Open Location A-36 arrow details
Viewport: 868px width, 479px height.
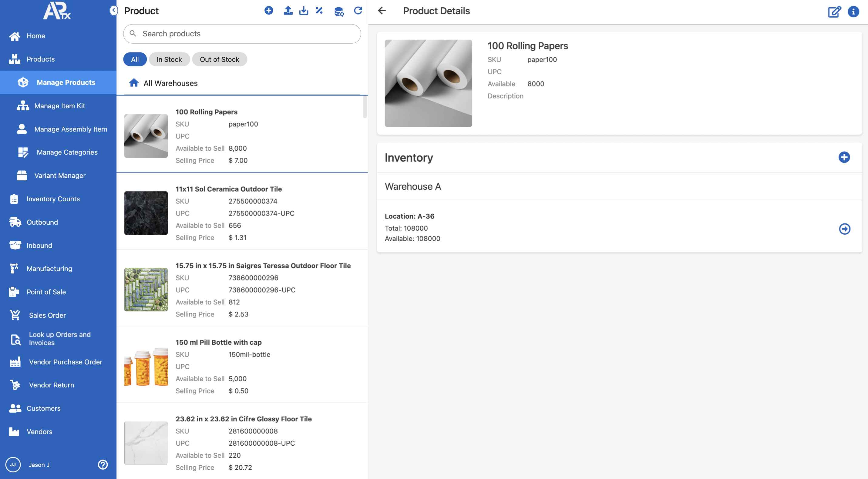844,229
